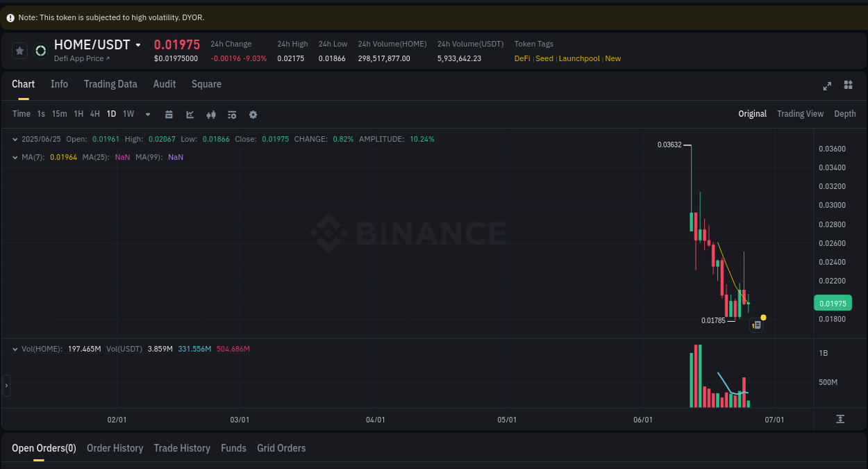Open the interval calendar icon in the chart toolbar

coord(169,113)
